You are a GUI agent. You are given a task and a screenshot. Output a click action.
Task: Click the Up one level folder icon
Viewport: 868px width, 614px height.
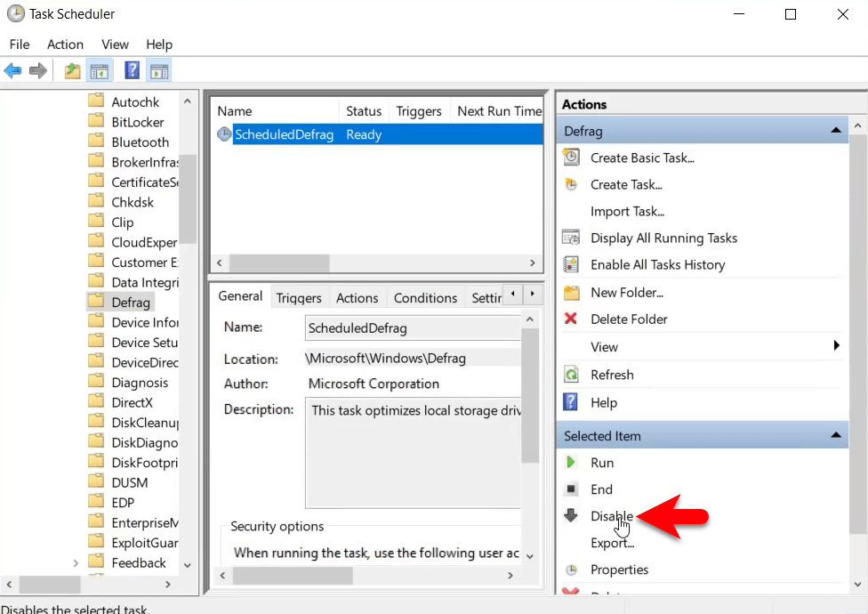[73, 71]
